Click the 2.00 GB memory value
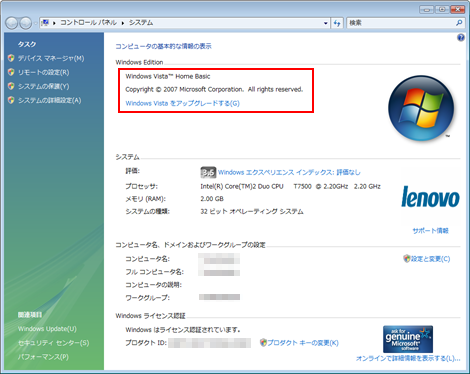This screenshot has height=374, width=470. 212,199
